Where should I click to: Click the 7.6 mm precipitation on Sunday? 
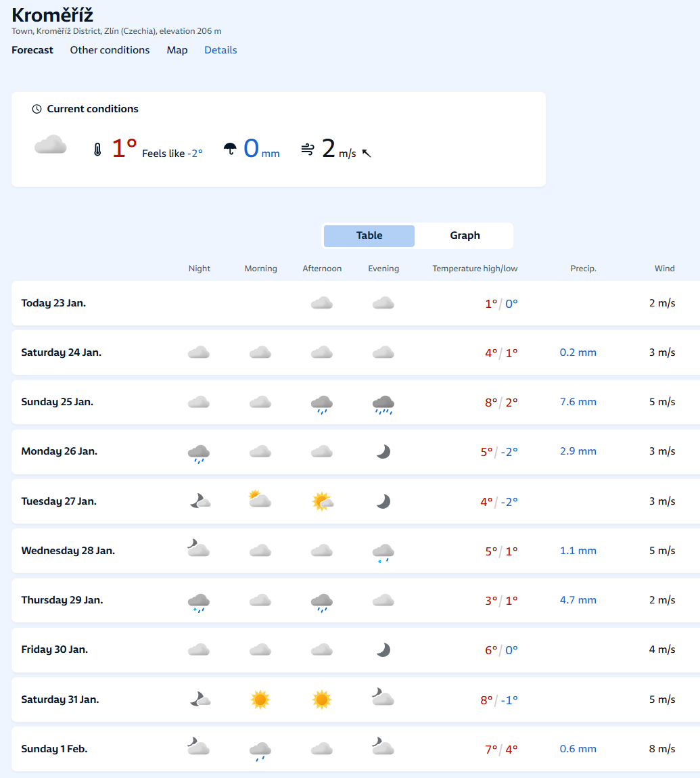[x=578, y=402]
